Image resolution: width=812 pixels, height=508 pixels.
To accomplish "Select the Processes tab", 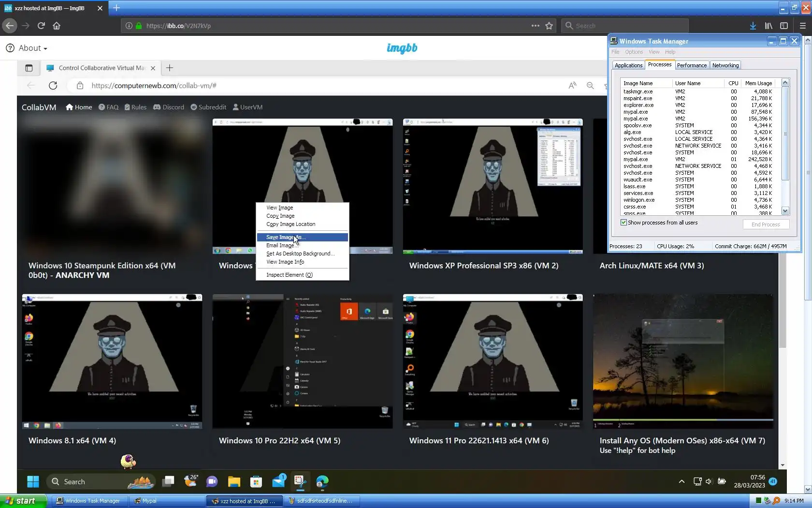I will 660,64.
